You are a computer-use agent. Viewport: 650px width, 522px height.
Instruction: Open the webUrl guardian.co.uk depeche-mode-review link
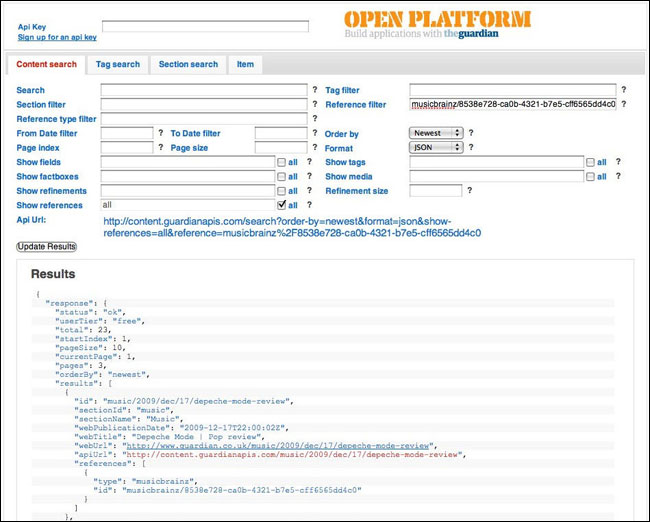[277, 446]
